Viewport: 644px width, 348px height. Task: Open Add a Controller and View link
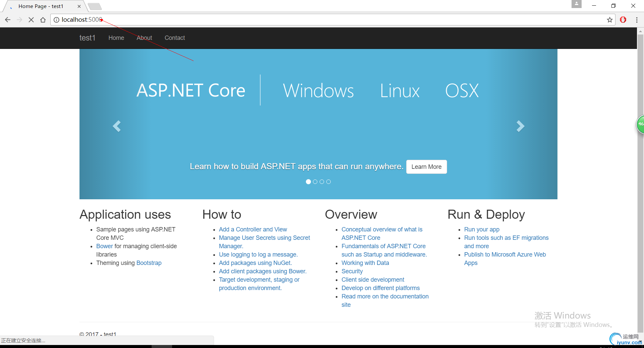[x=253, y=229]
